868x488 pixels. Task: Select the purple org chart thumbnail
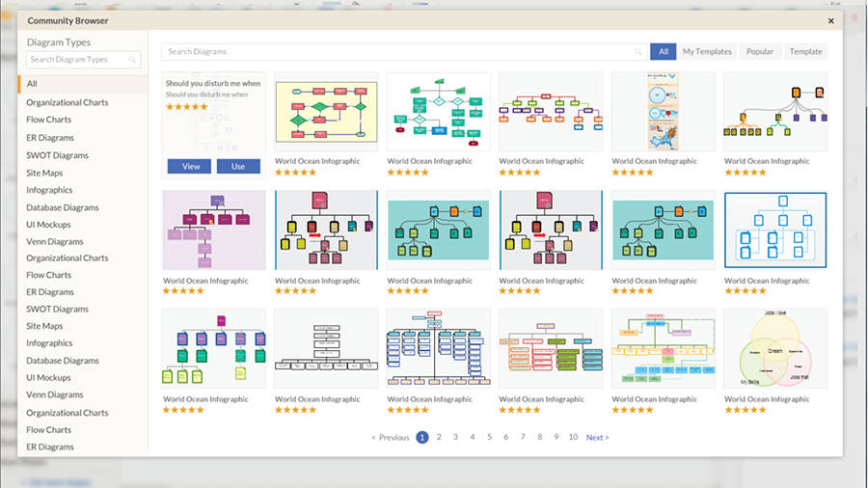[213, 230]
